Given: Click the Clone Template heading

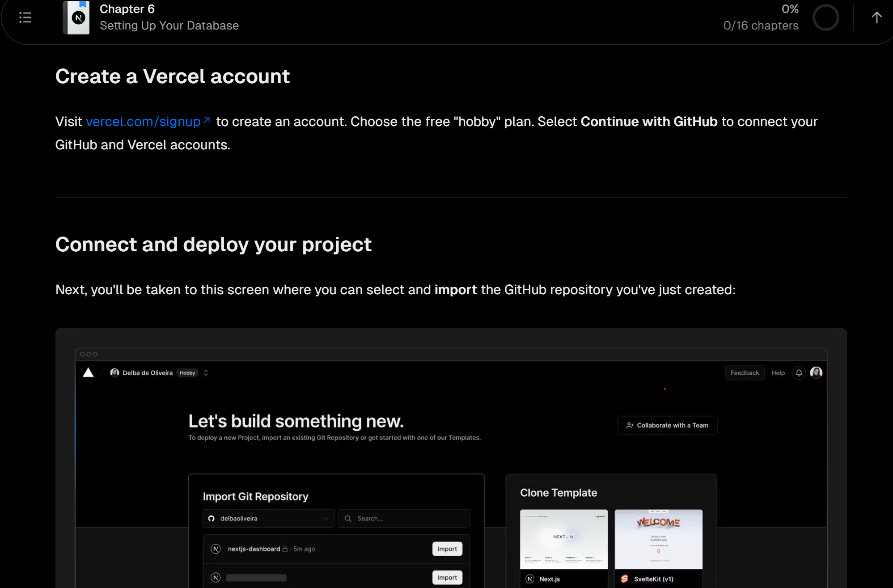Looking at the screenshot, I should point(559,493).
